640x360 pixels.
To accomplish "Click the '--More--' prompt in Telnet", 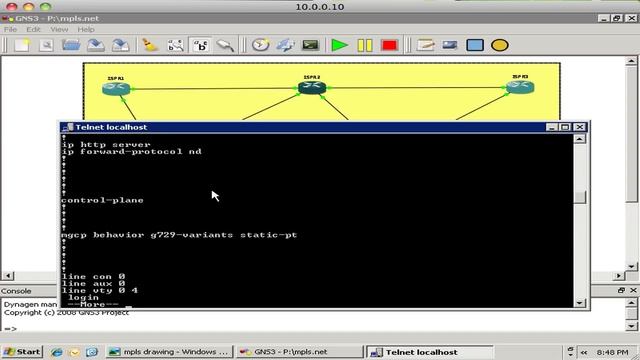I will click(93, 304).
